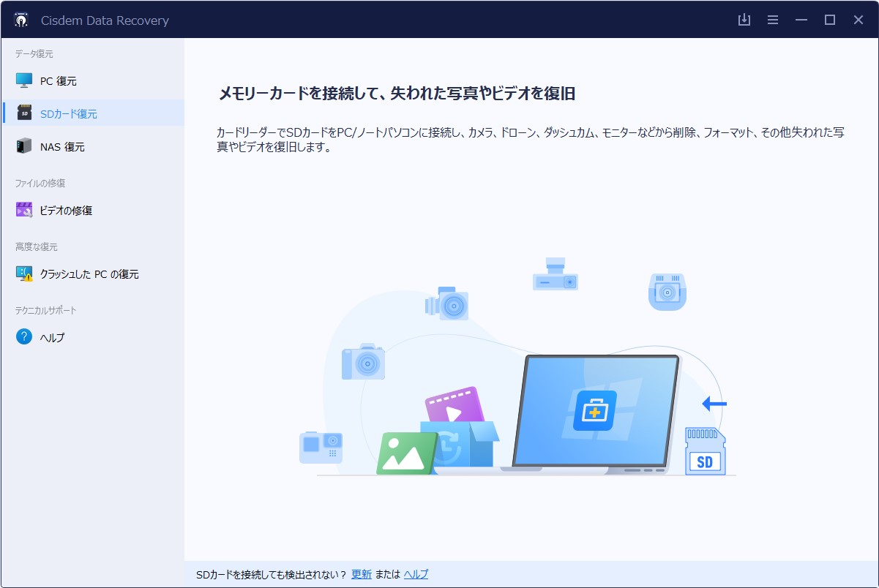Select the PC 復元 label

pyautogui.click(x=58, y=81)
